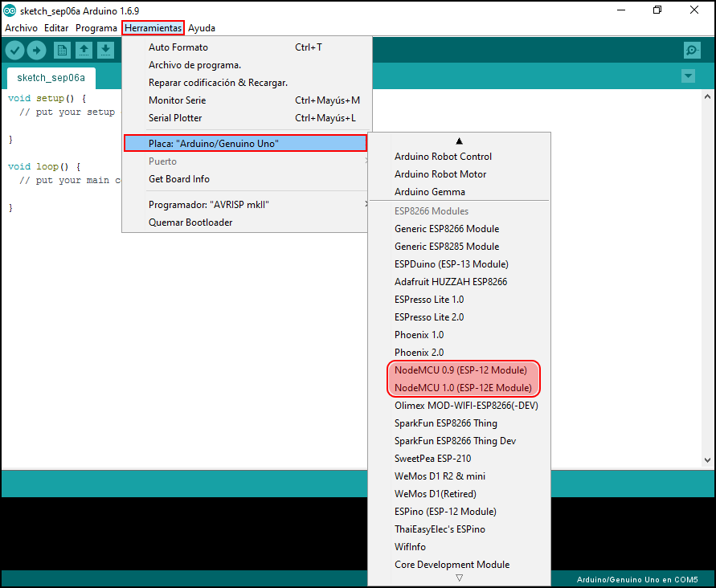
Task: Open Monitor Serie from the menu
Action: click(247, 100)
